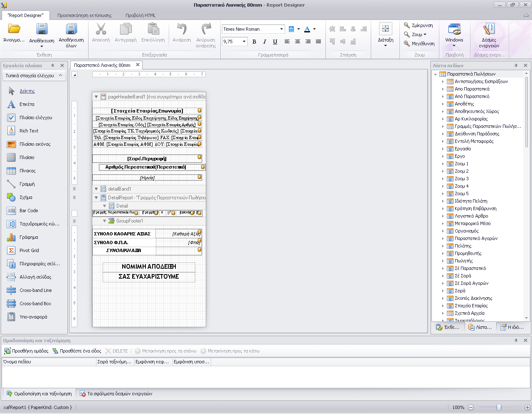Open the Προεπισκόπηση εκτύπωσης tab
Viewport: 532px width, 414px height.
tap(84, 15)
